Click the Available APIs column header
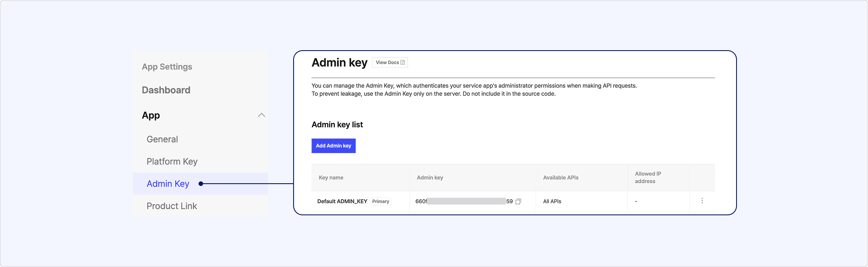Viewport: 868px width, 267px height. [560, 178]
